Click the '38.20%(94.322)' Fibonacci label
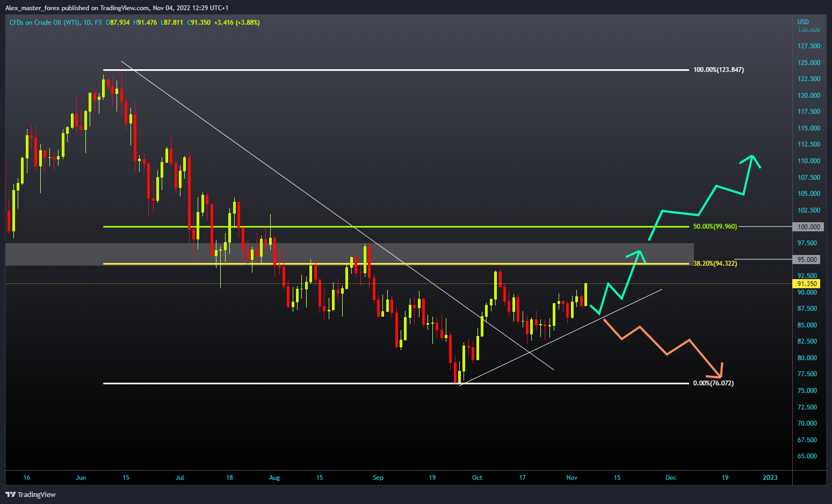 [715, 264]
